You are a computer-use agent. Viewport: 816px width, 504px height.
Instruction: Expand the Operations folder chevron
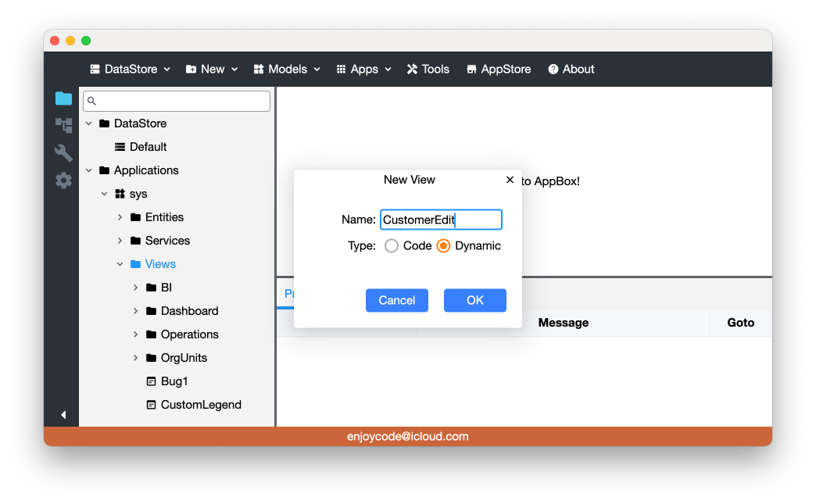[x=136, y=334]
